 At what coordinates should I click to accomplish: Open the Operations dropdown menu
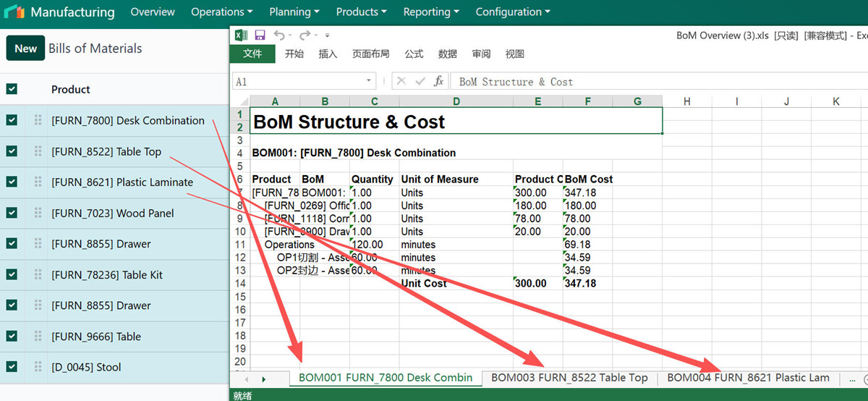221,12
